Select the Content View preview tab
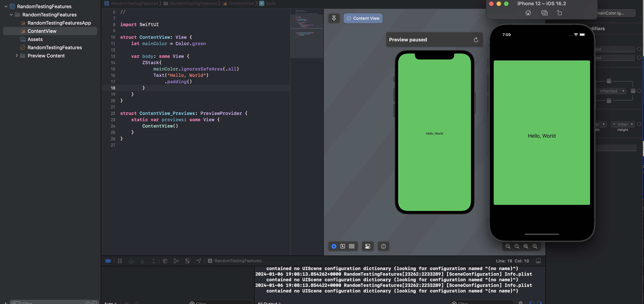Image resolution: width=644 pixels, height=304 pixels. [363, 18]
